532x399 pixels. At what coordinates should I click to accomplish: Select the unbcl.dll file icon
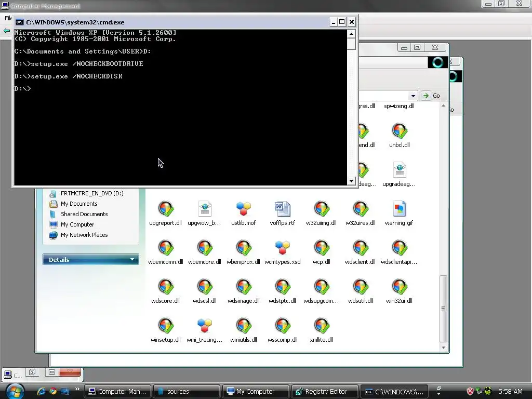(400, 131)
